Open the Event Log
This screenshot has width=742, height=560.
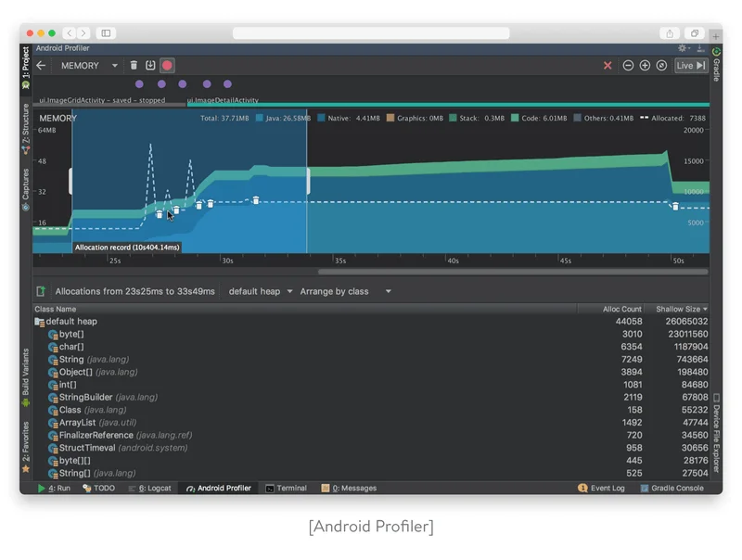601,488
